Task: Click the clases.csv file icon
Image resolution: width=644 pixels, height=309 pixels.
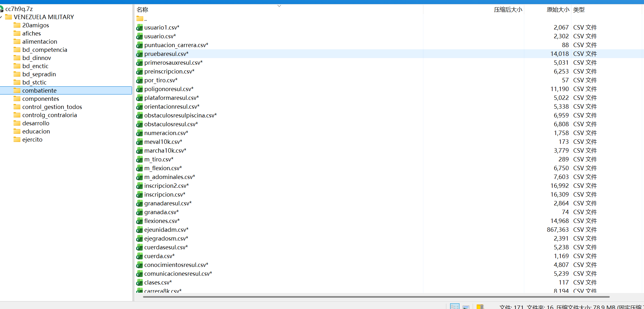Action: [x=140, y=283]
